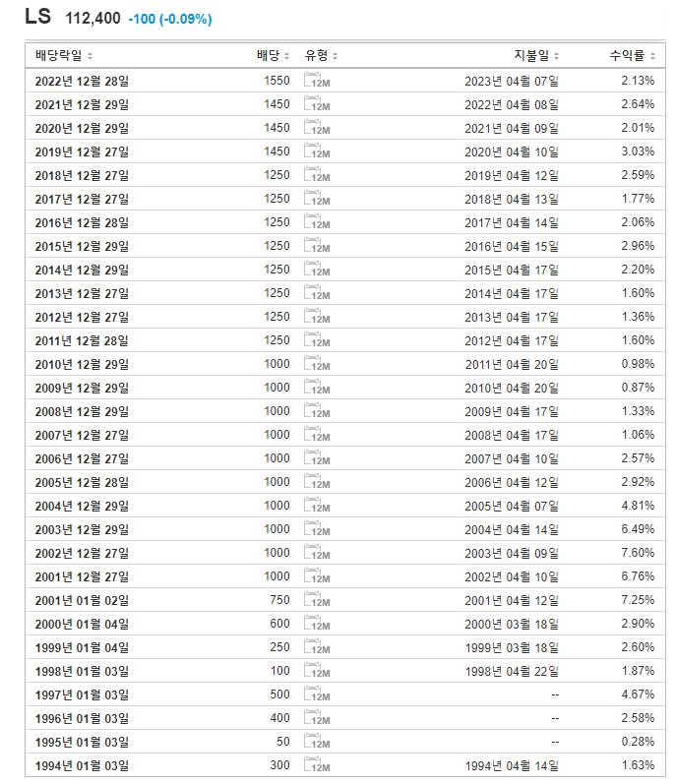This screenshot has height=784, width=676.
Task: Click the -100 (-0.09%) price change
Action: [170, 19]
